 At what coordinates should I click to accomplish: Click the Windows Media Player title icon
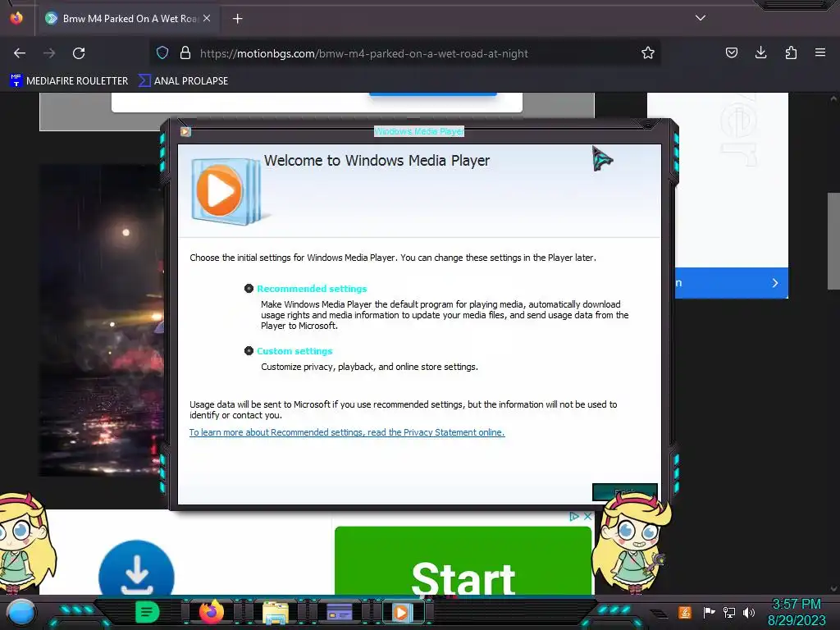pyautogui.click(x=185, y=131)
